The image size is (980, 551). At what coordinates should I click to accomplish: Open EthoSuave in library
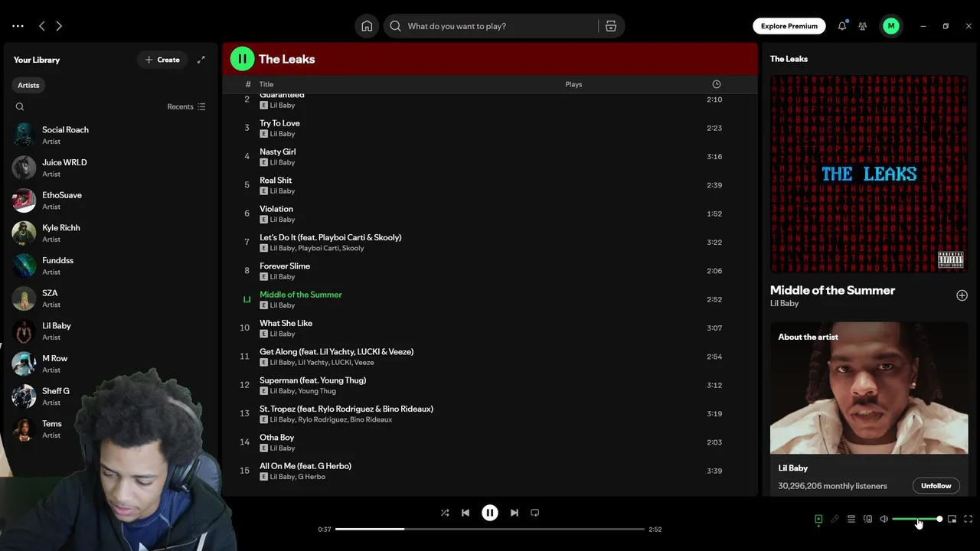click(x=109, y=201)
